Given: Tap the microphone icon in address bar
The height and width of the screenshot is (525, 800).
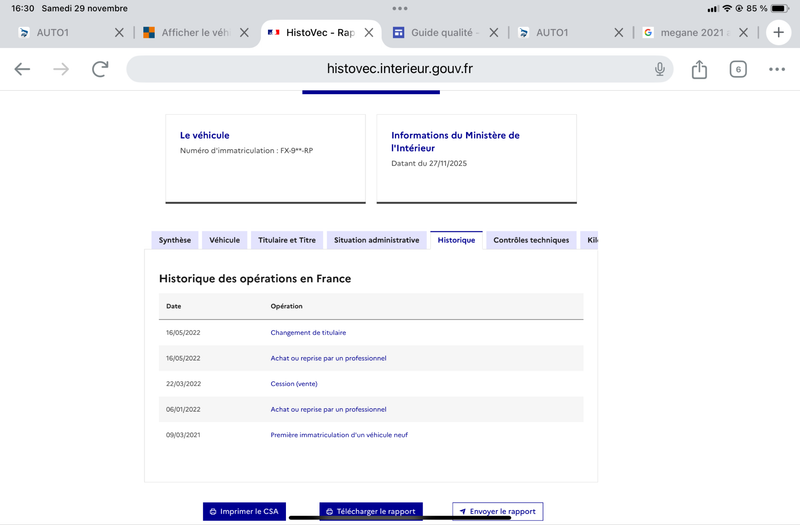Looking at the screenshot, I should 660,69.
